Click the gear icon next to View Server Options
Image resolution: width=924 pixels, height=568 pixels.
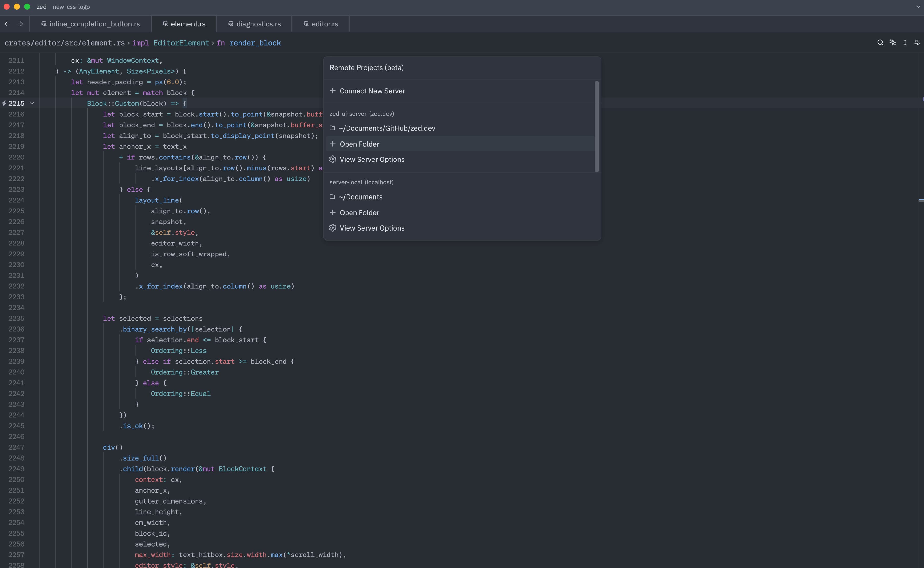click(332, 159)
